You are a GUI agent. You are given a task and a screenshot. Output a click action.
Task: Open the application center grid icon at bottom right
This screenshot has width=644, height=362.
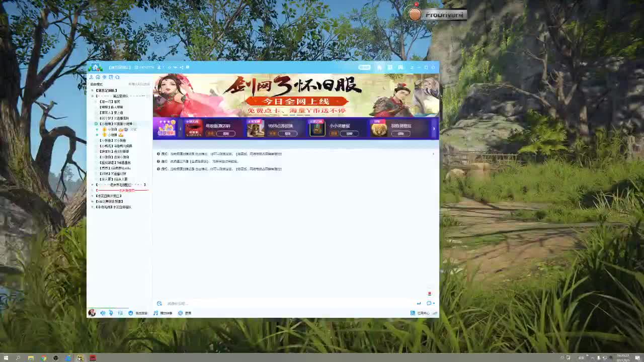point(413,313)
